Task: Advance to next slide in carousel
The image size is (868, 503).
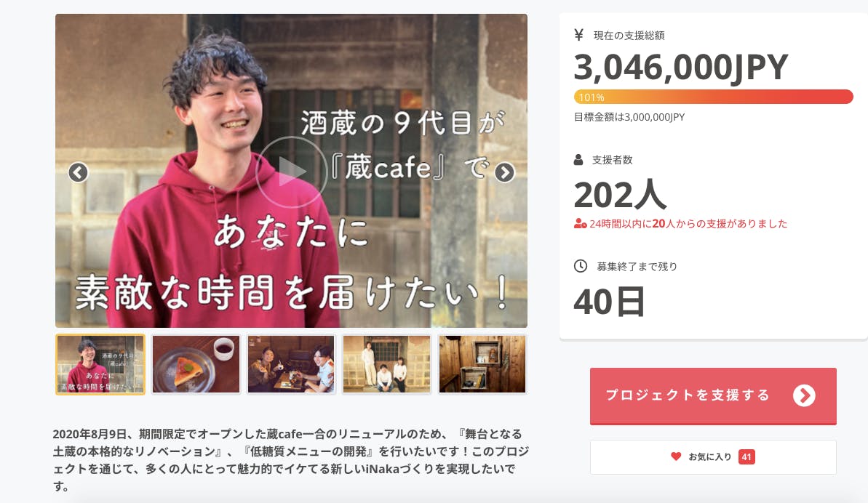Action: pyautogui.click(x=504, y=172)
